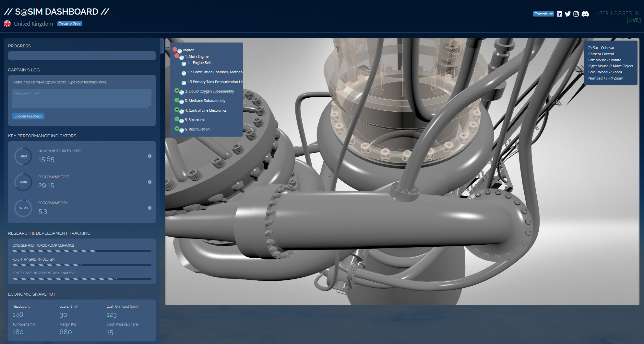This screenshot has height=344, width=644.
Task: Toggle the checkmark on 1.1 Engine Bell
Action: [x=184, y=64]
